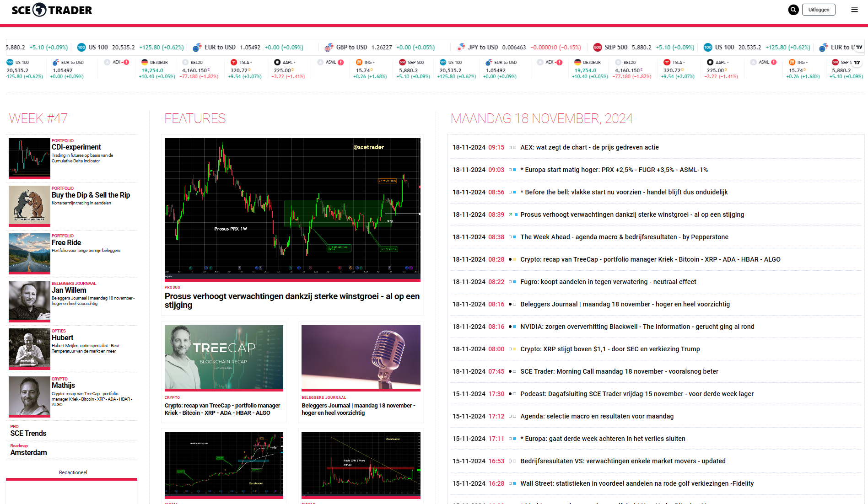The width and height of the screenshot is (868, 504).
Task: Open Mathijs crypto column
Action: pos(63,386)
